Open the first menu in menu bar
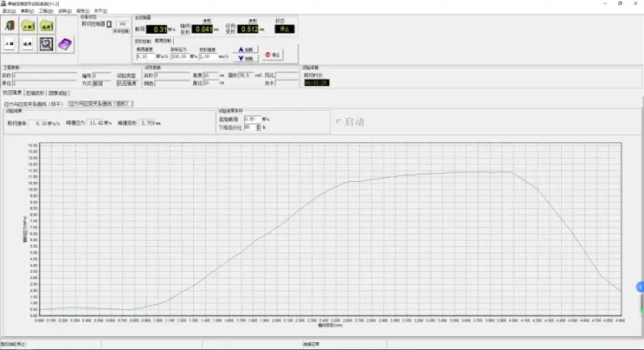This screenshot has height=350, width=644. (x=9, y=11)
